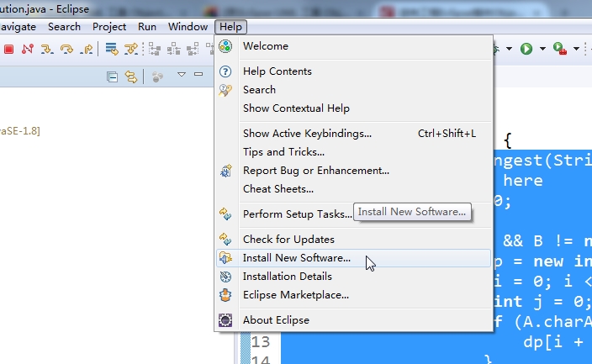
Task: Click the Step Return icon
Action: click(x=87, y=49)
